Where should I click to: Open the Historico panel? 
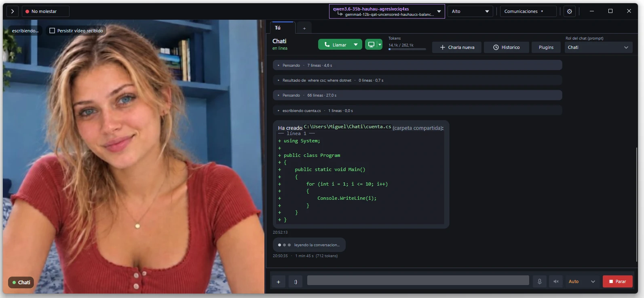point(506,47)
